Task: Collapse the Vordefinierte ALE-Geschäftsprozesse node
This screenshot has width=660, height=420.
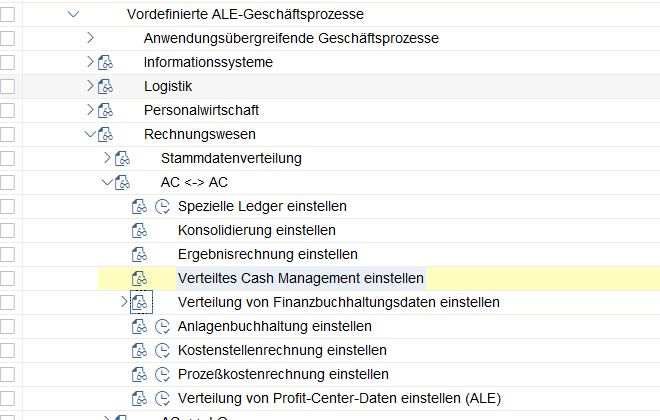Action: click(x=71, y=14)
